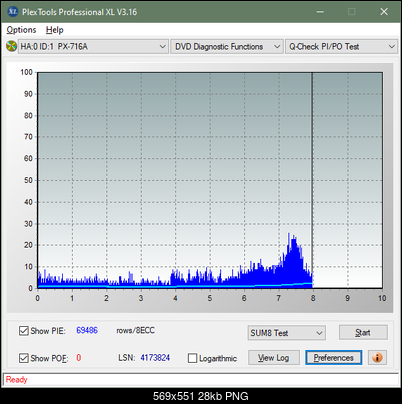
Task: Click the Ready status text
Action: coord(16,380)
